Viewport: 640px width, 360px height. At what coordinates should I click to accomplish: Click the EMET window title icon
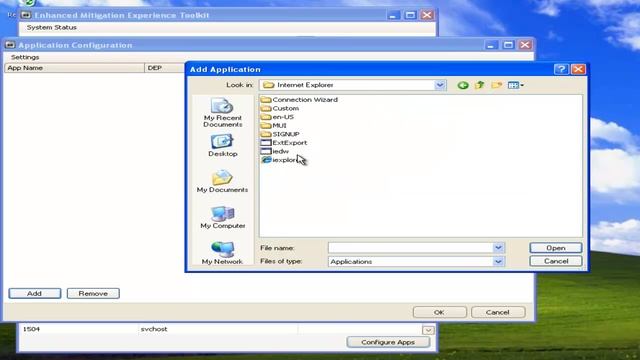click(26, 15)
